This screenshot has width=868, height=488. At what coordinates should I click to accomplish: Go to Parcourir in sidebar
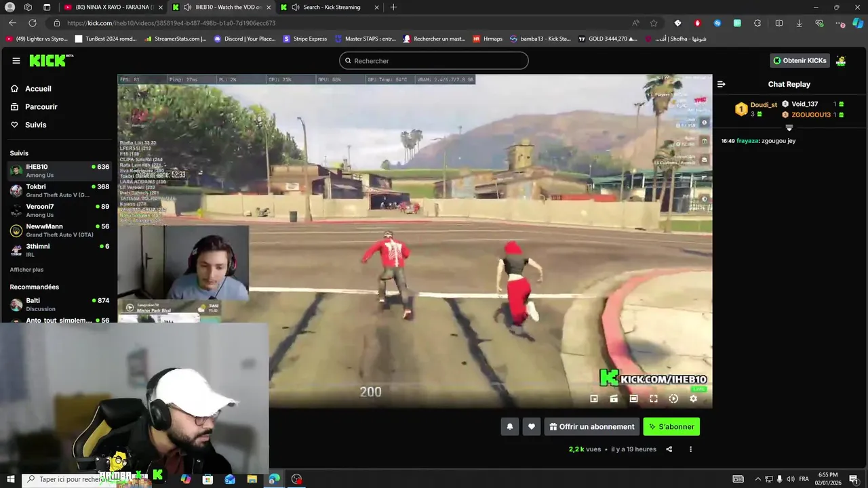pos(34,107)
